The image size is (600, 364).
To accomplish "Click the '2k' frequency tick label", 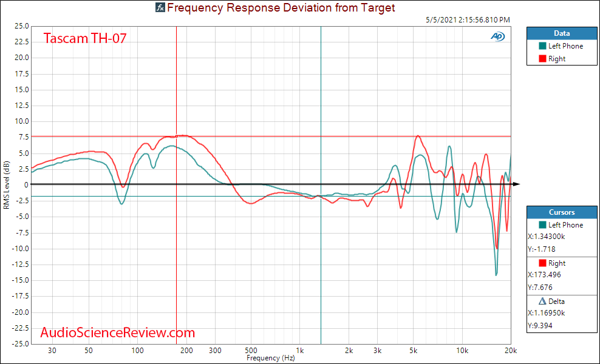I will point(349,350).
